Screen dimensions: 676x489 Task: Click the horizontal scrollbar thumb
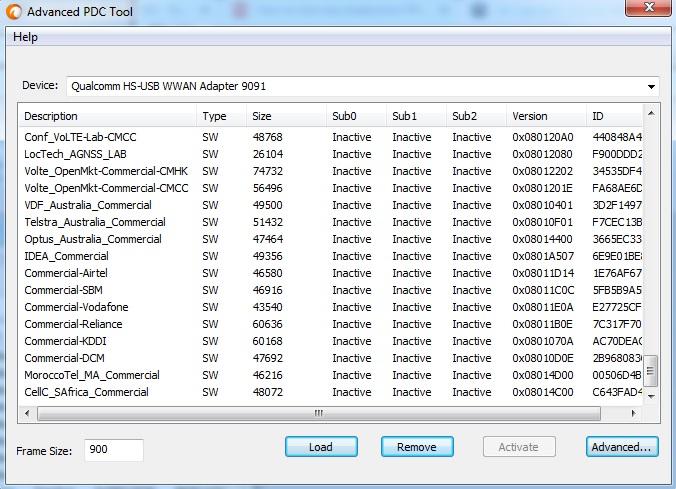pos(320,412)
